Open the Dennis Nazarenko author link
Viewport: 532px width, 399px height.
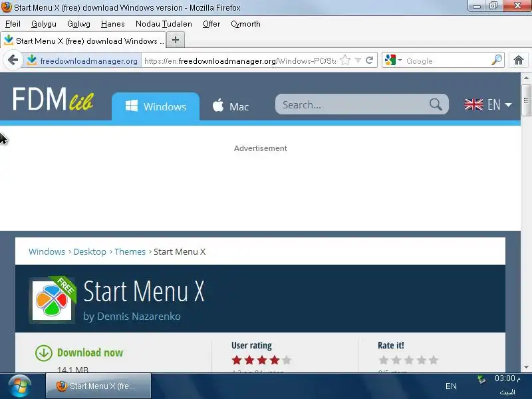[139, 317]
